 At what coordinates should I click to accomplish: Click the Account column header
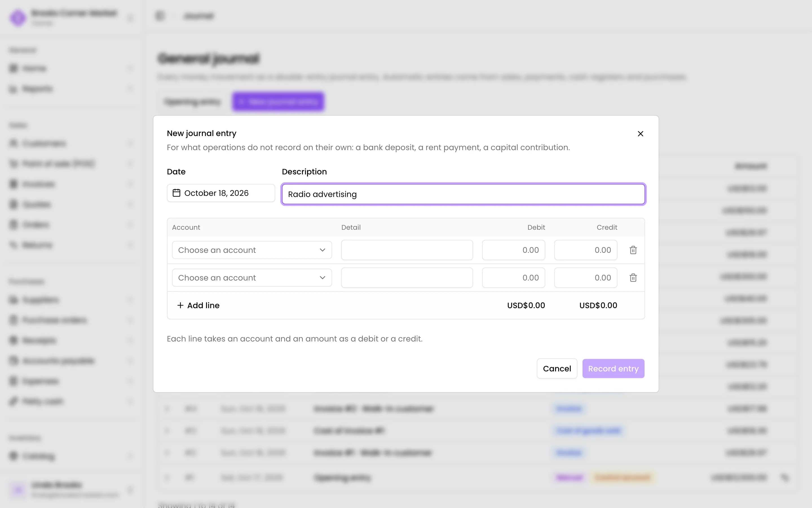click(x=186, y=227)
